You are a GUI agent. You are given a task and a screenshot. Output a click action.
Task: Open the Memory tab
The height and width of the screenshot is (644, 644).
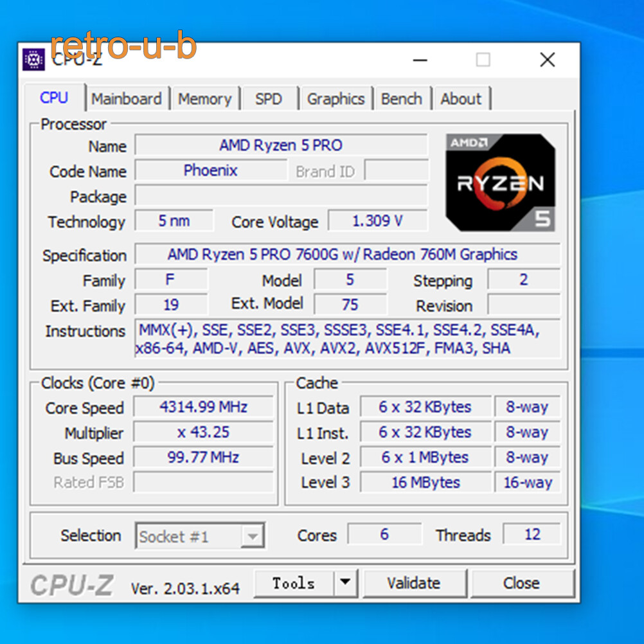point(205,98)
